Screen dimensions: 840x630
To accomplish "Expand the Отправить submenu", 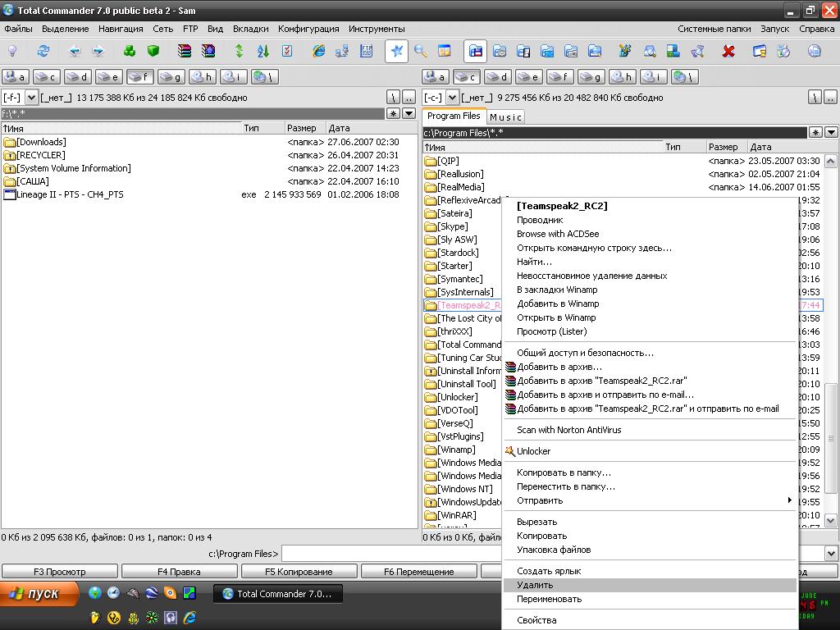I will (x=650, y=500).
